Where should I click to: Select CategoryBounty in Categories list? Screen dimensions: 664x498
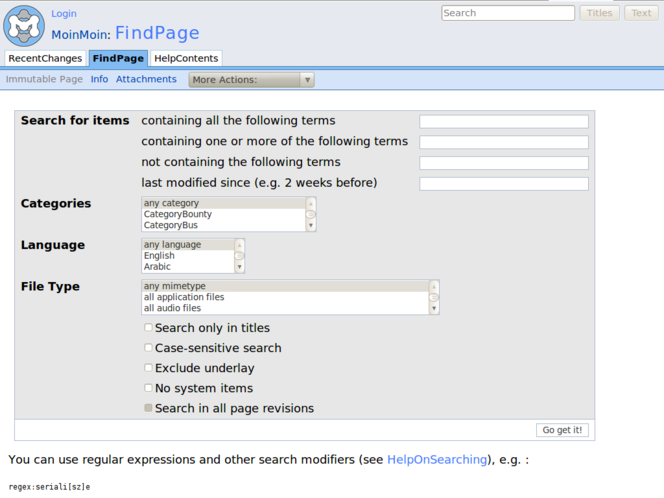pos(178,215)
